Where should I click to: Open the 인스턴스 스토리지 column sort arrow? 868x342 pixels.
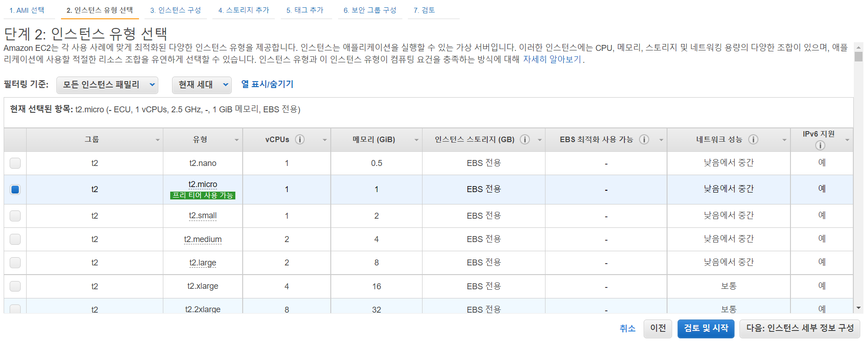(x=540, y=140)
